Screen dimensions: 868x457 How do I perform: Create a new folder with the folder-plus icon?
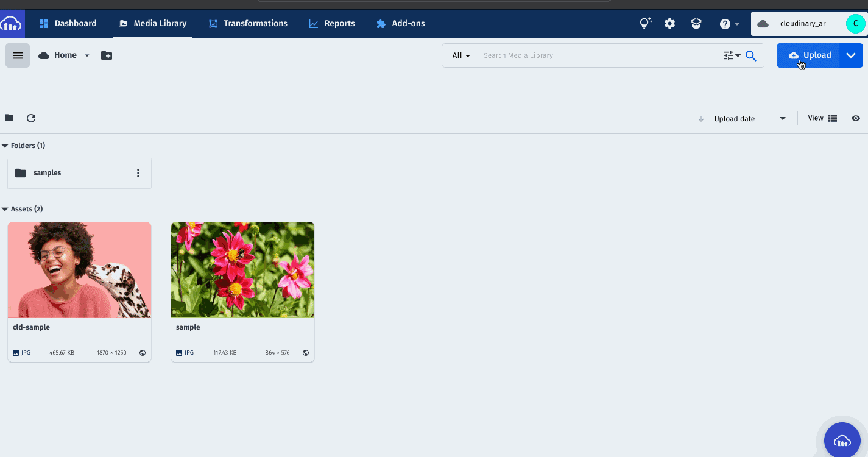[x=107, y=55]
